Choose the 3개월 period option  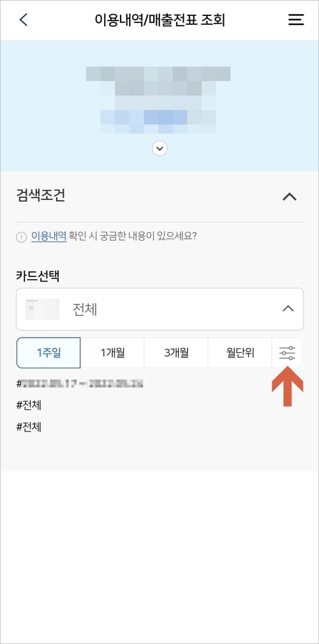[x=176, y=353]
